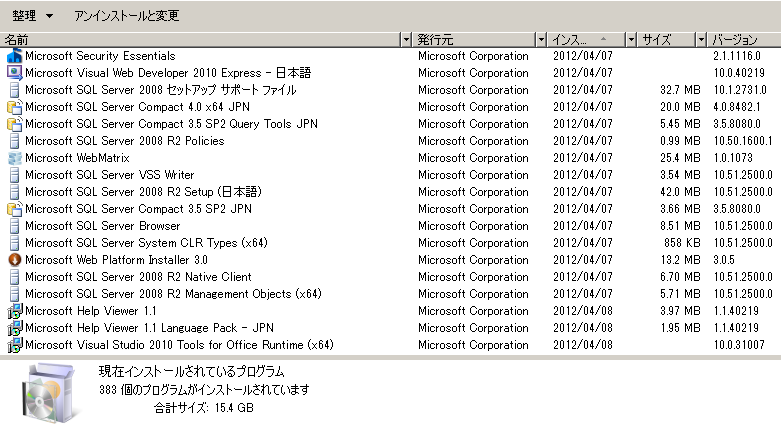Click the Microsoft Security Essentials icon
Image resolution: width=781 pixels, height=429 pixels.
(14, 56)
